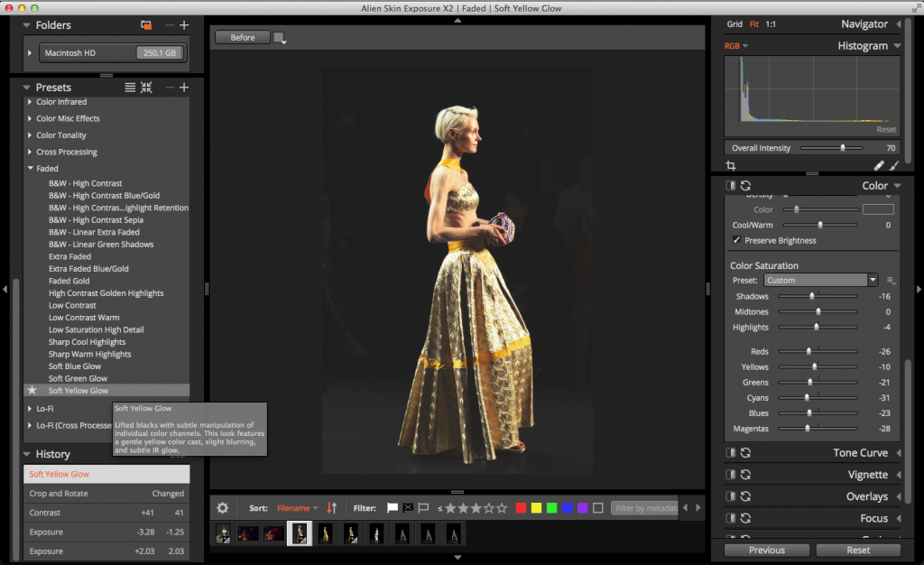This screenshot has height=565, width=924.
Task: Add a new preset with the plus icon
Action: [x=184, y=88]
